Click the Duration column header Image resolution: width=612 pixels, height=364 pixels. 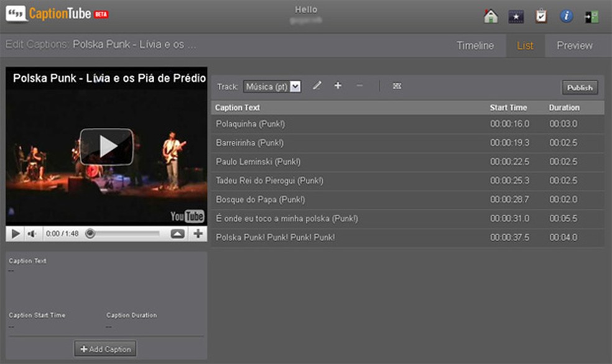click(x=564, y=107)
